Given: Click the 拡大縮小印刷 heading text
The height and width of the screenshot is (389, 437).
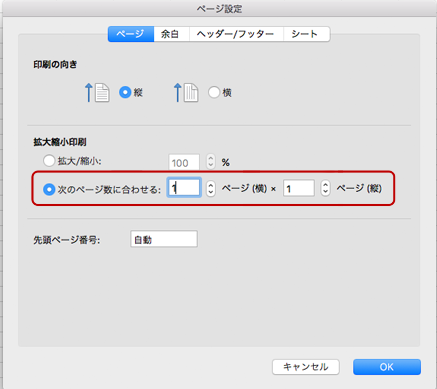Looking at the screenshot, I should [60, 142].
